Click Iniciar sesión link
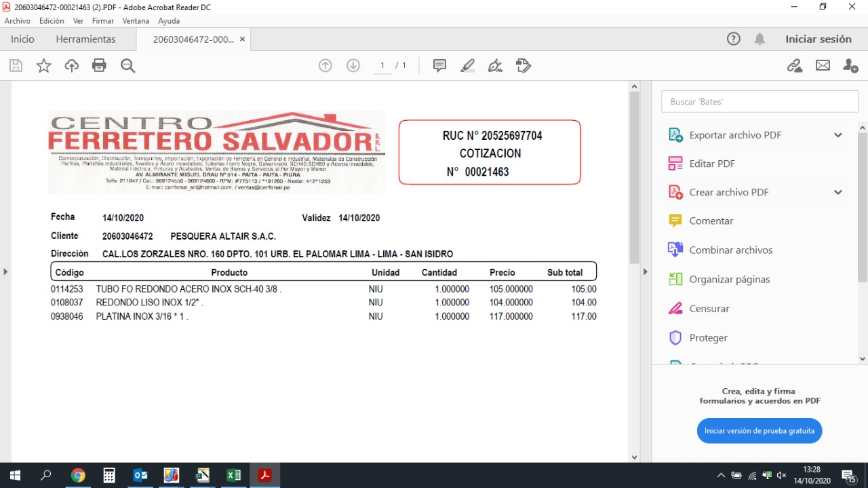 818,39
